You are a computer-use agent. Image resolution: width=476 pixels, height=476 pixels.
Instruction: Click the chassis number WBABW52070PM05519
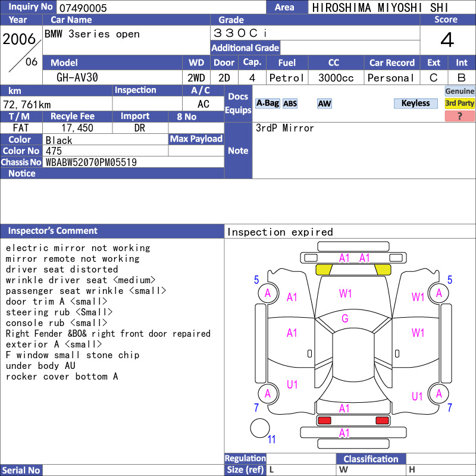(x=91, y=162)
